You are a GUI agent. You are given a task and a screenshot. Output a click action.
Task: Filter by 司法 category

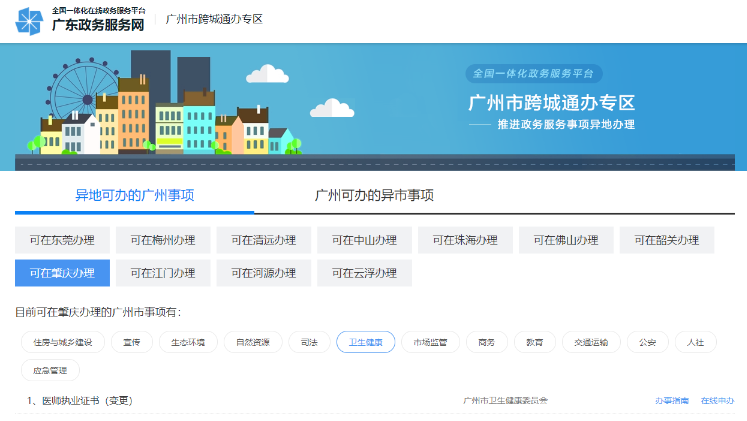[x=309, y=342]
